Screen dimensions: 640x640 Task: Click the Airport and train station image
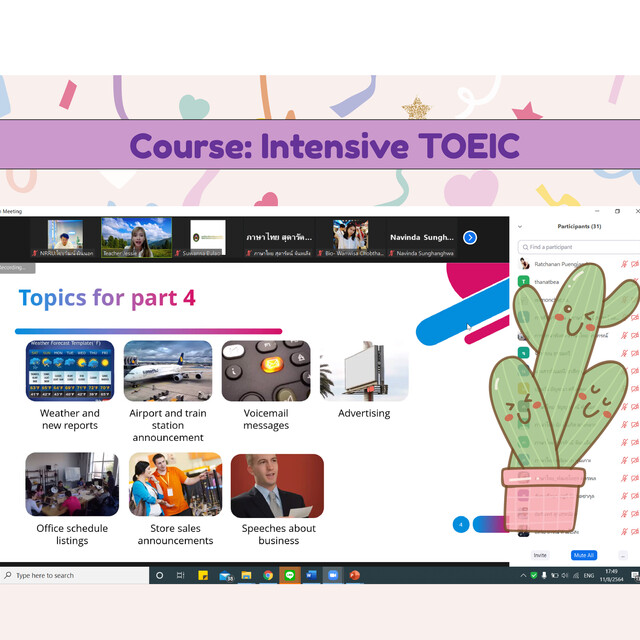168,371
